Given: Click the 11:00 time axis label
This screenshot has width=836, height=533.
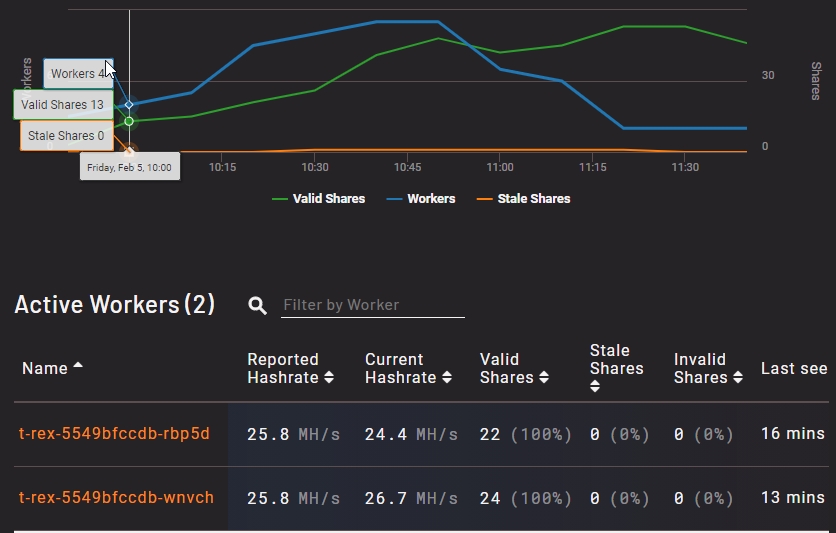Looking at the screenshot, I should pyautogui.click(x=500, y=168).
